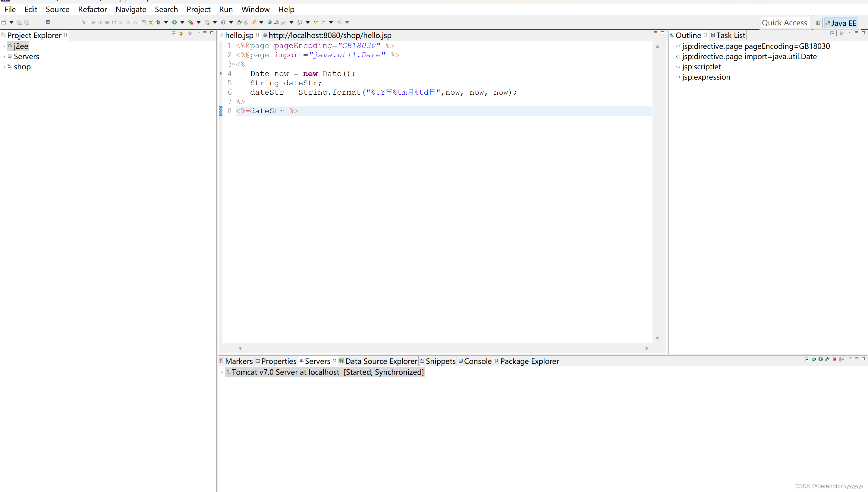Viewport: 868px width, 492px height.
Task: Open the Refactor menu
Action: pyautogui.click(x=92, y=9)
